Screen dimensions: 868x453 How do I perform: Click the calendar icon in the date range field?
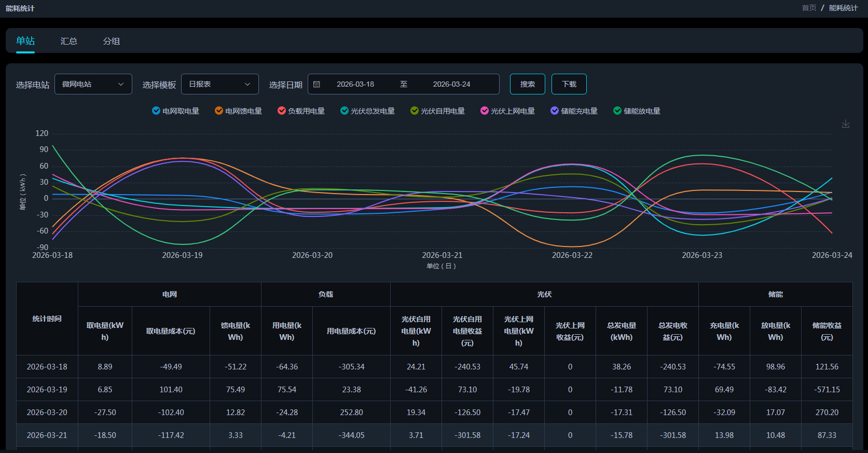(316, 84)
